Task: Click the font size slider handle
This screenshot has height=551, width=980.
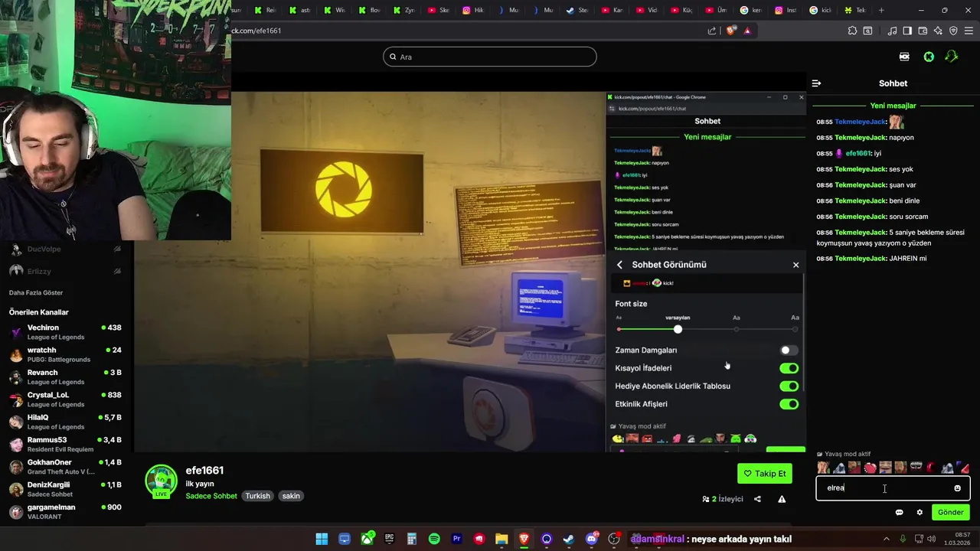Action: tap(678, 329)
